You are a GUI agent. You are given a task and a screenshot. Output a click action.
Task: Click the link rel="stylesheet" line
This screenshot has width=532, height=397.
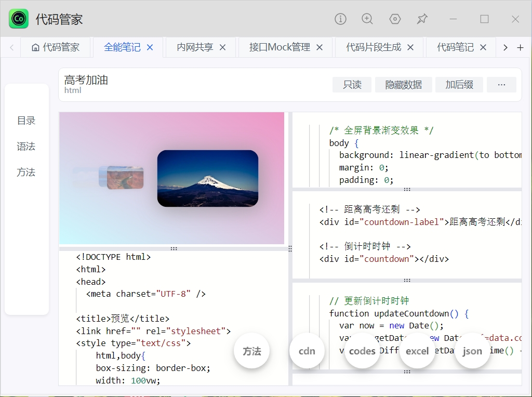coord(153,331)
